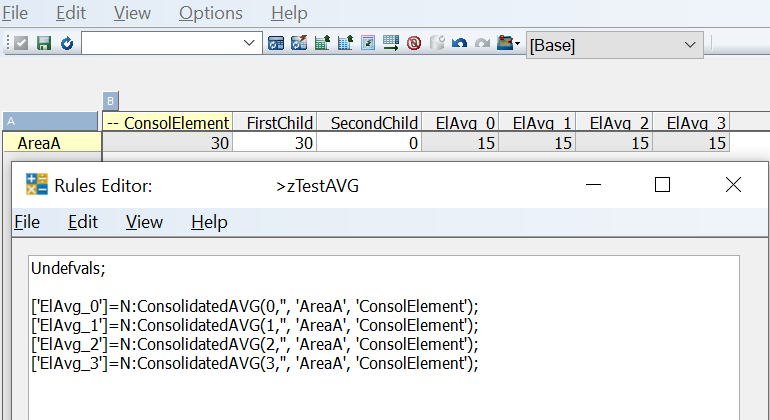This screenshot has height=420, width=770.
Task: Open the Rules Editor Edit menu
Action: [83, 222]
